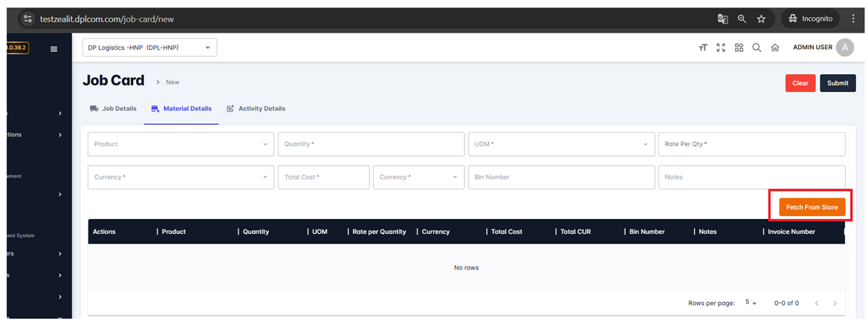Image resolution: width=868 pixels, height=323 pixels.
Task: Focus the Bin Number input field
Action: point(560,177)
